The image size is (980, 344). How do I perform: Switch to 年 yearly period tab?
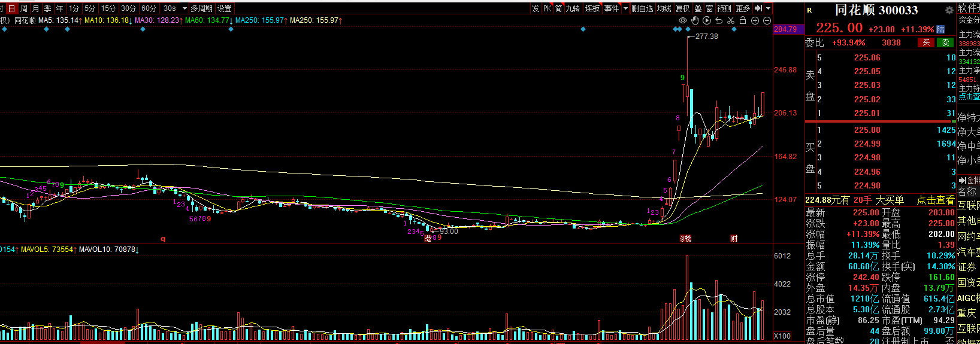60,8
